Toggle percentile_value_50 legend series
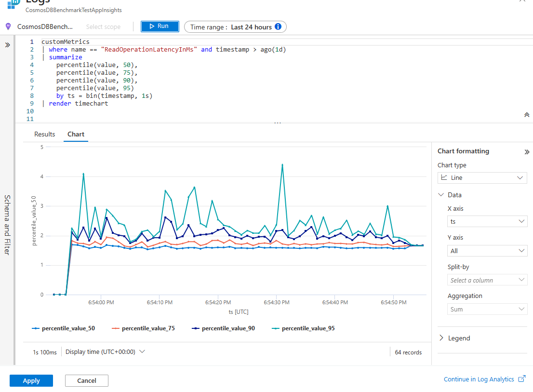This screenshot has height=392, width=533. click(x=64, y=328)
